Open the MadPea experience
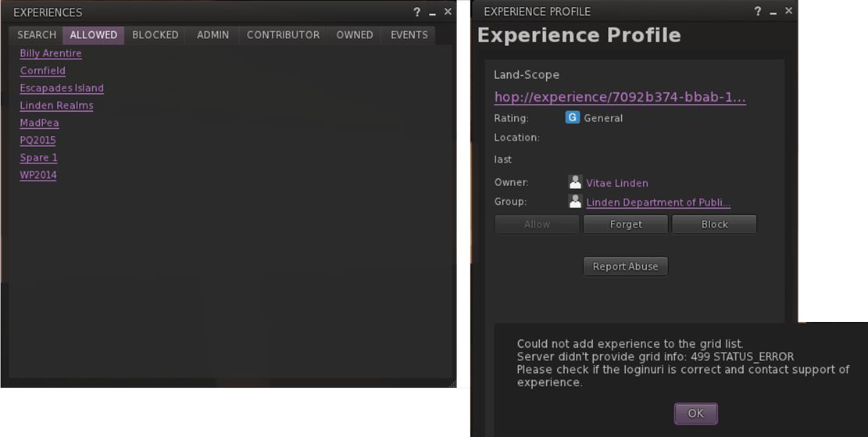Screen dimensions: 868x437 39,123
